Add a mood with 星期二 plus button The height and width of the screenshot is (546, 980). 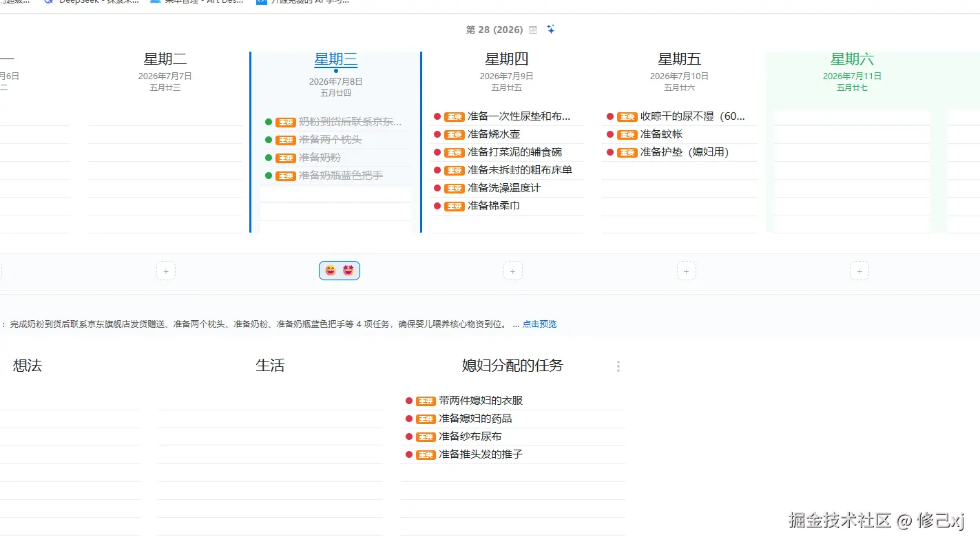(166, 271)
